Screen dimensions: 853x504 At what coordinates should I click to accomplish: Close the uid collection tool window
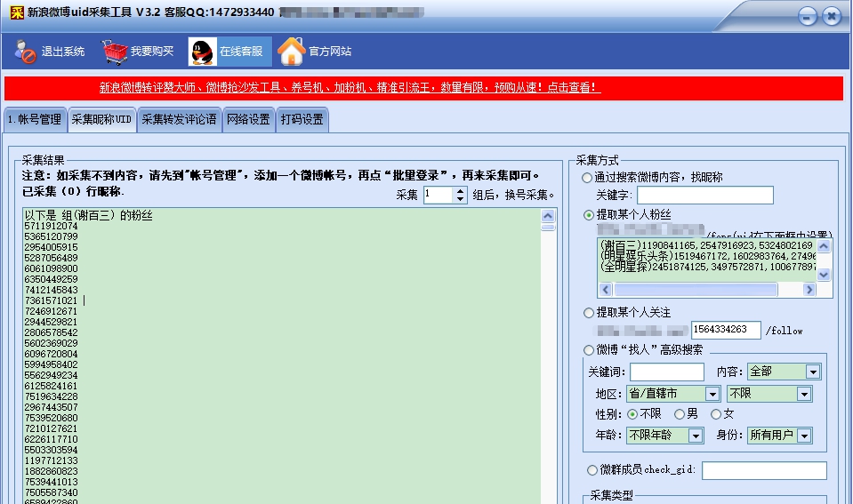point(832,16)
